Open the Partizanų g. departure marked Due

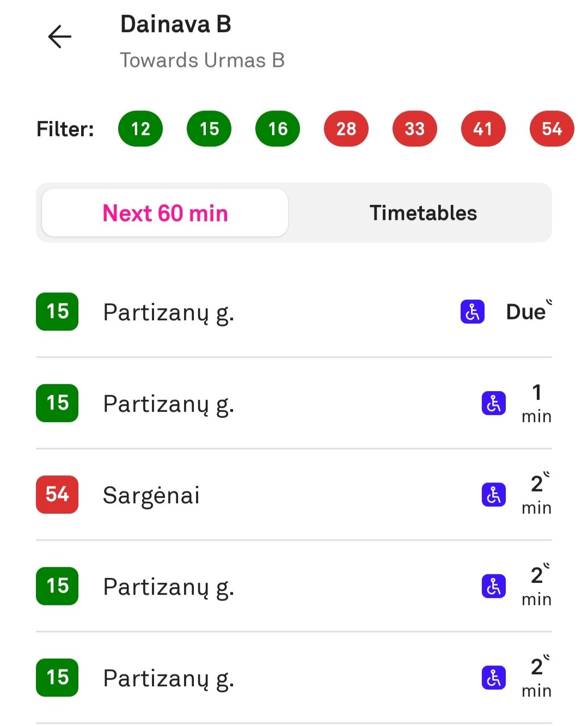169,313
